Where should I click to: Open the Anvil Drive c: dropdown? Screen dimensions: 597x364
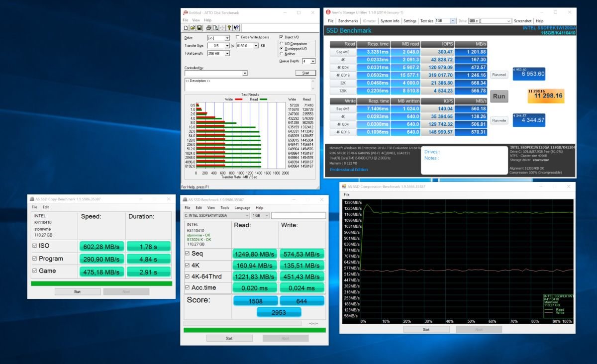click(x=509, y=21)
